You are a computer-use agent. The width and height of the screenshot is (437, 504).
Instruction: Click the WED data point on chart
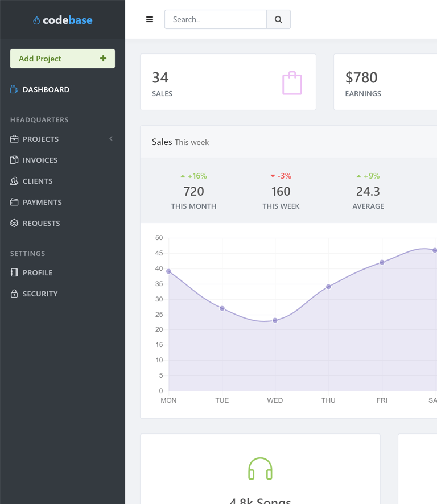tap(275, 320)
